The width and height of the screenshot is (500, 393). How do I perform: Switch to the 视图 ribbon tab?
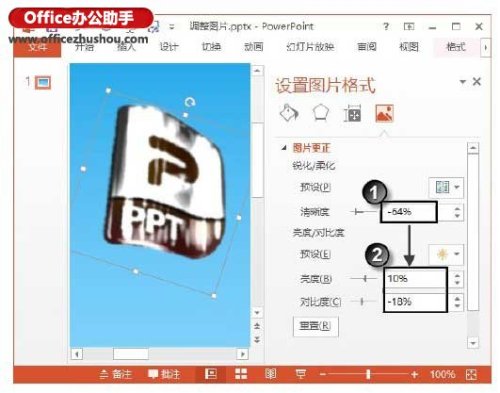click(x=409, y=47)
